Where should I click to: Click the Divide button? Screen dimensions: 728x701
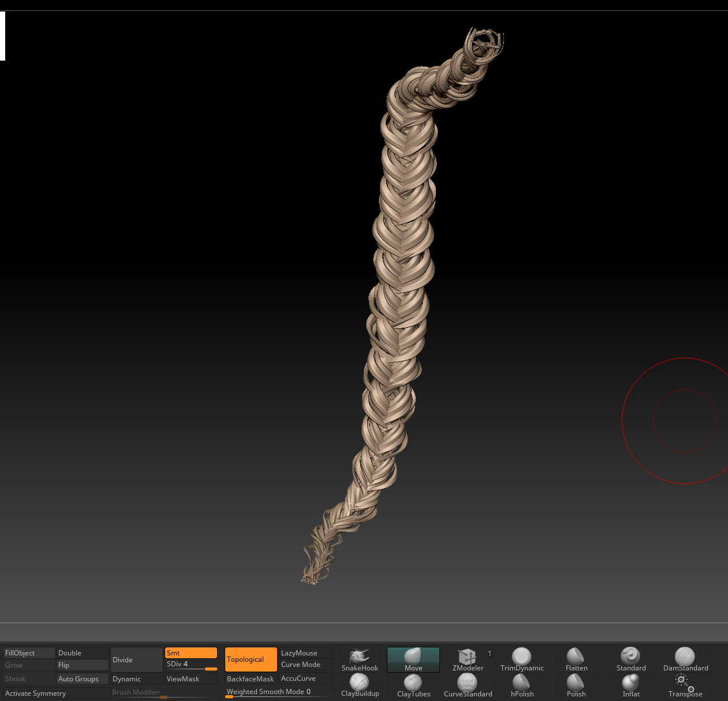click(x=136, y=659)
